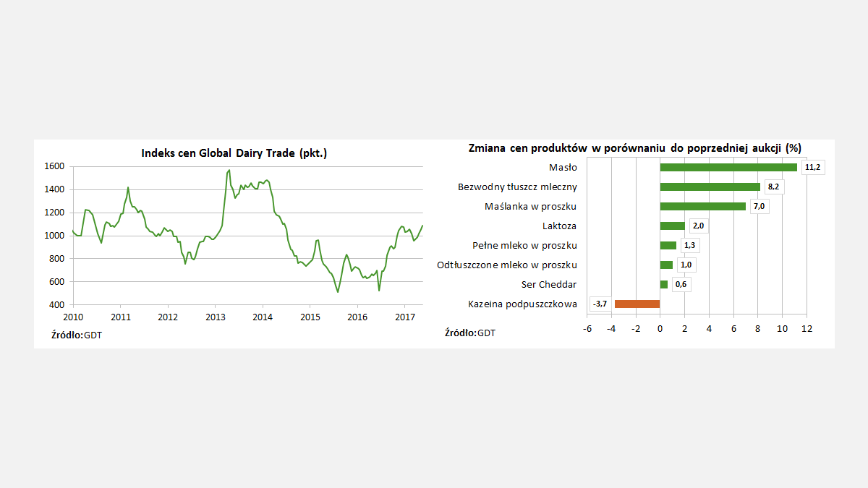Click the 11,2 data label

point(813,168)
